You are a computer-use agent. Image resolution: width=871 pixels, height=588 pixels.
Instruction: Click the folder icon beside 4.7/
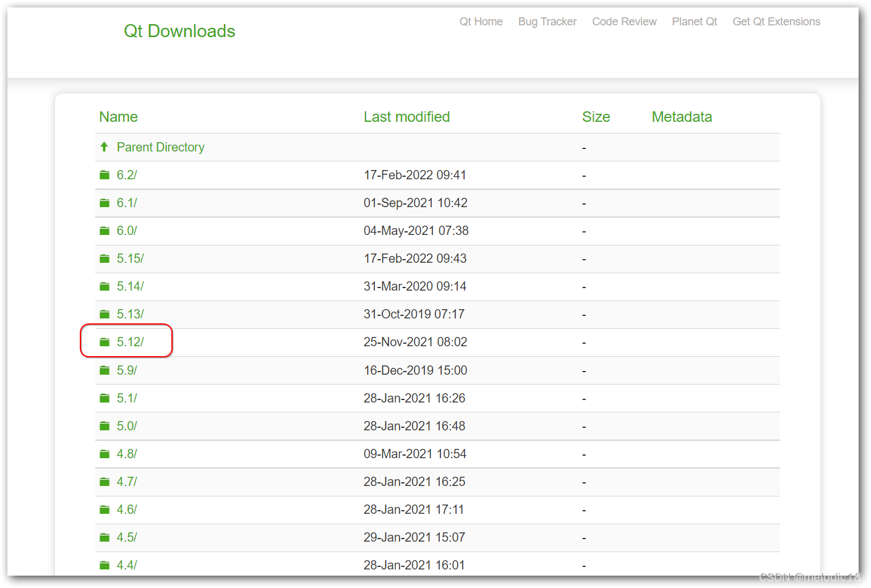click(105, 482)
